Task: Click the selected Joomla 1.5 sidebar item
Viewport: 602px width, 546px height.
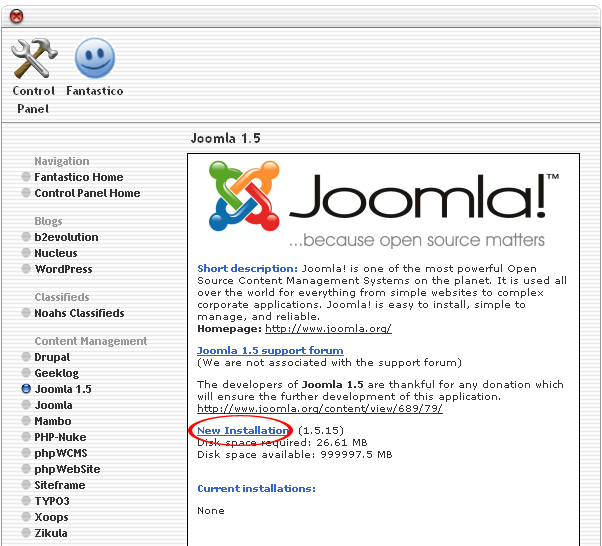Action: (x=63, y=389)
